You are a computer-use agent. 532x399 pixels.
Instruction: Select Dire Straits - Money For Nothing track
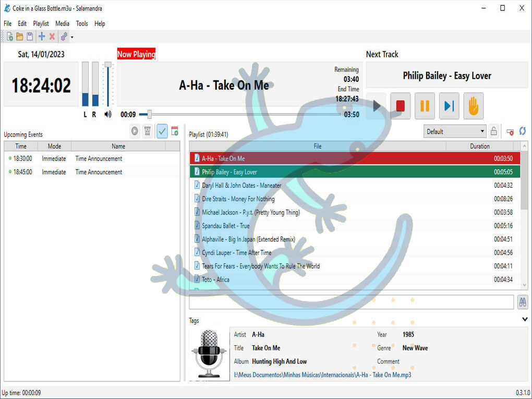238,199
